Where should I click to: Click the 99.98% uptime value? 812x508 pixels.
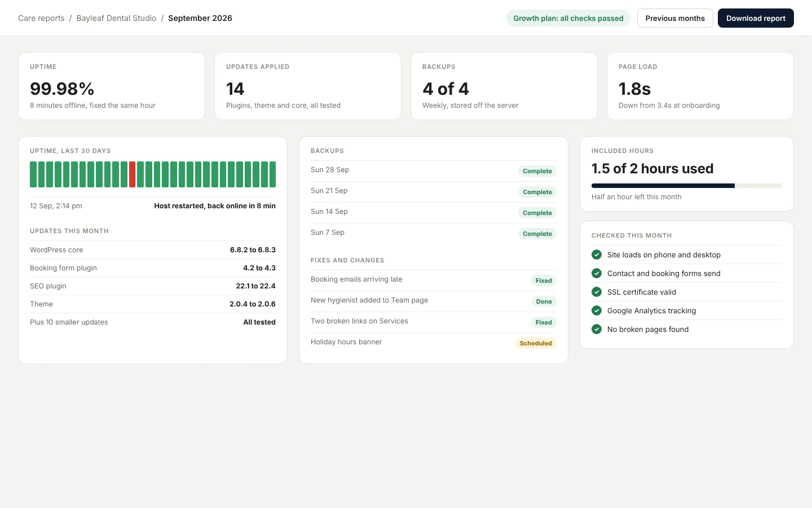pos(62,89)
